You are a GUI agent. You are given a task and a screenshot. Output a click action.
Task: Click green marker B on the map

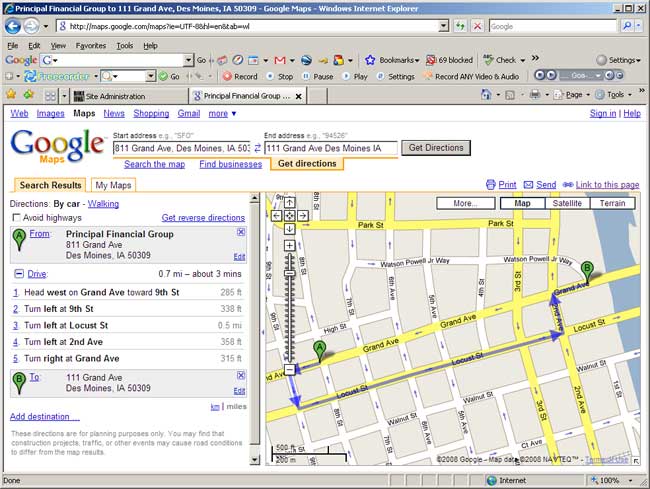point(587,271)
